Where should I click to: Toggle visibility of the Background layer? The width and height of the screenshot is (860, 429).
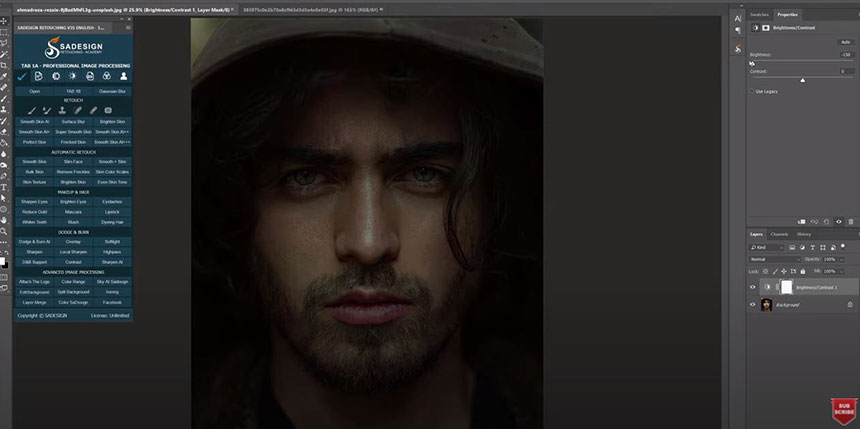pos(753,305)
